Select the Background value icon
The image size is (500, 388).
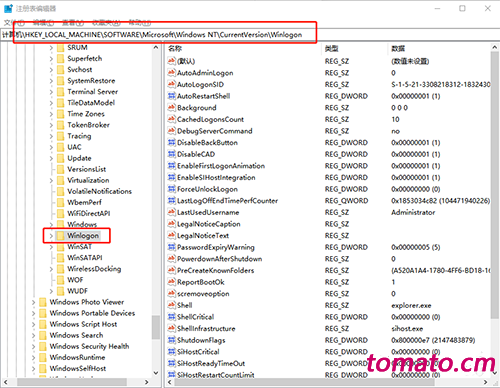171,108
